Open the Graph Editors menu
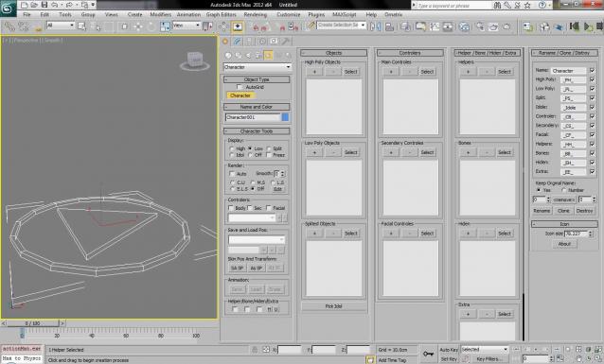The height and width of the screenshot is (364, 604). pyautogui.click(x=222, y=14)
